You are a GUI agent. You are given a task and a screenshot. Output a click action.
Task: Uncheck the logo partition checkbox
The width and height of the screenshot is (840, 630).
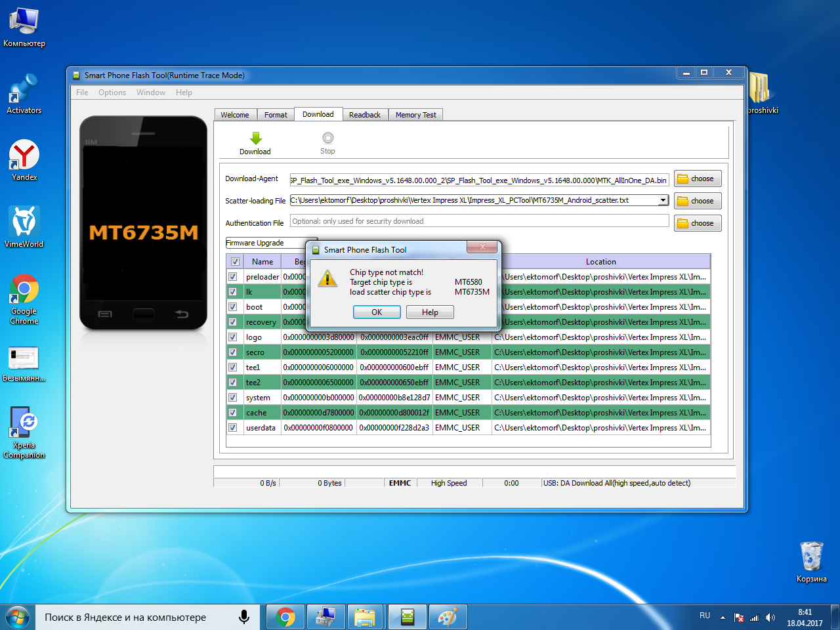coord(232,337)
